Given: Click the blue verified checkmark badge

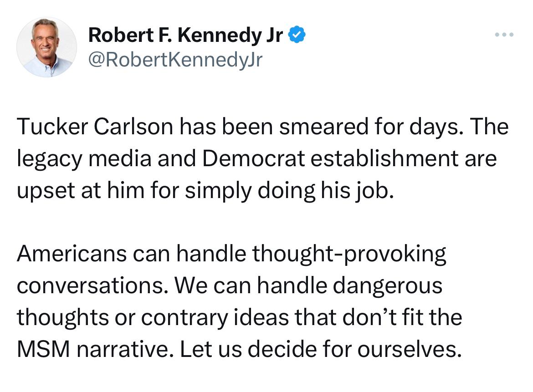Looking at the screenshot, I should tap(297, 35).
